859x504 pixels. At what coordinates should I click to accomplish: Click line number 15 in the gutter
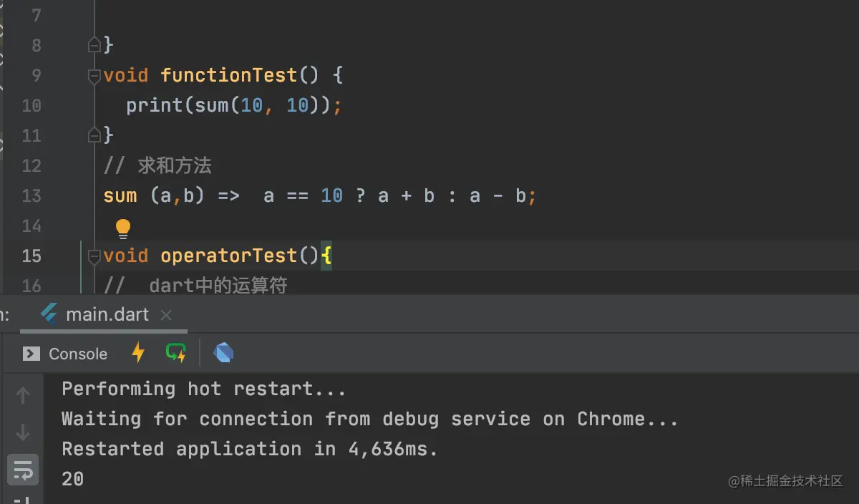(x=31, y=256)
